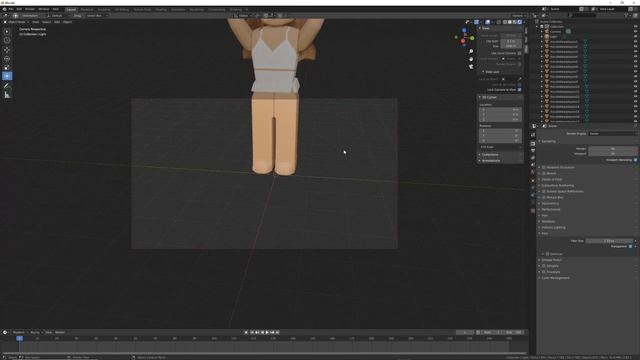This screenshot has height=360, width=640.
Task: Switch to solid viewport shading
Action: pos(510,22)
